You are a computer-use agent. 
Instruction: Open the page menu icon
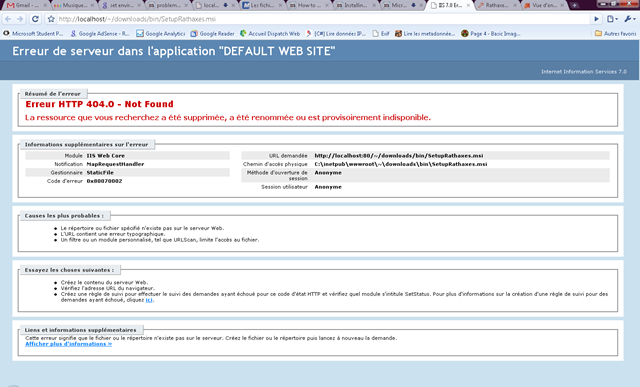[x=612, y=19]
